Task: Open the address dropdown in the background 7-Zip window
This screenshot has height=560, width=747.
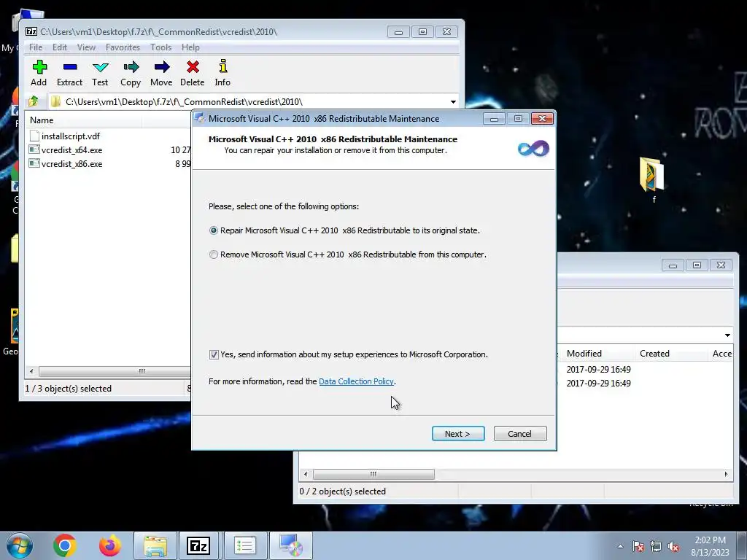Action: [x=727, y=335]
